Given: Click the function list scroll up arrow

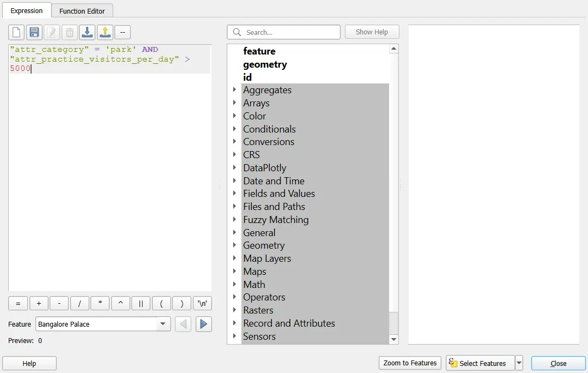Looking at the screenshot, I should (x=393, y=49).
